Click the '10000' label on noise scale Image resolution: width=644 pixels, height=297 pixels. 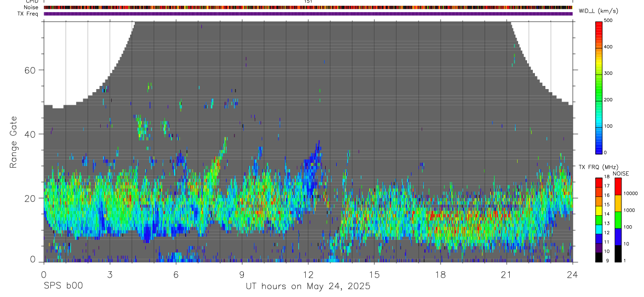(x=630, y=193)
